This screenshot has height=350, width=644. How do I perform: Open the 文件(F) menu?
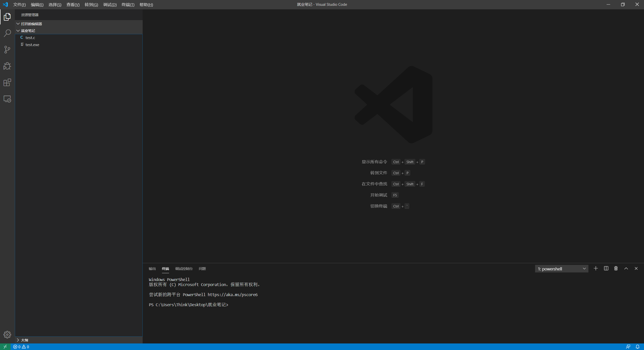coord(19,5)
